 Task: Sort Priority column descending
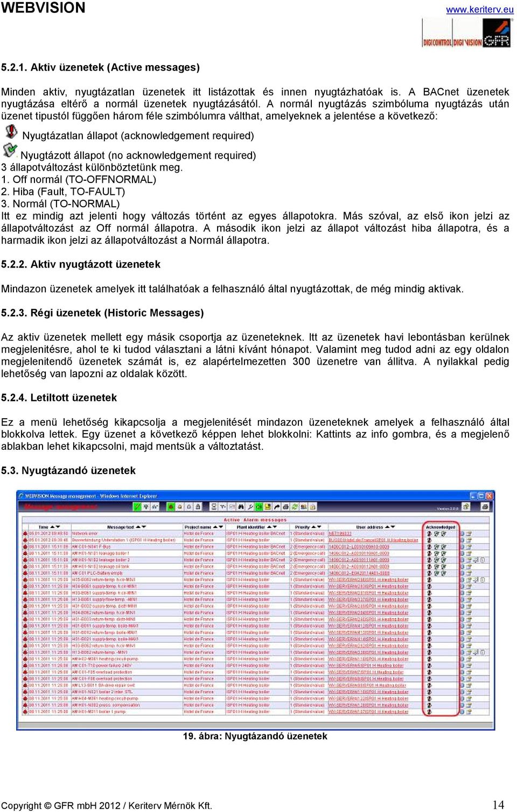(319, 527)
